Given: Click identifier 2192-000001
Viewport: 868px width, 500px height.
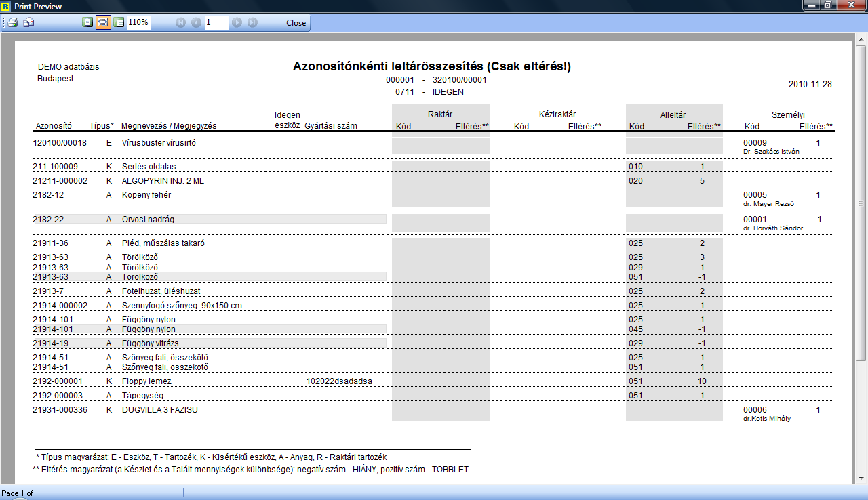Looking at the screenshot, I should (x=58, y=381).
